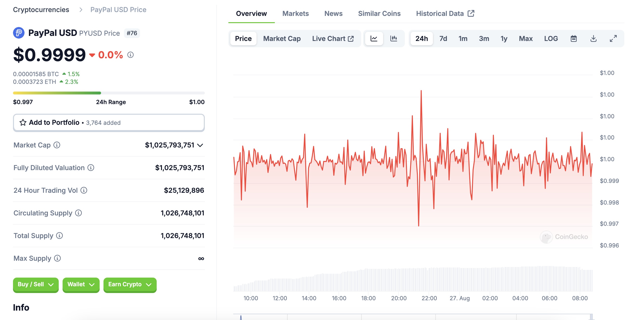Select 7d time range
The width and height of the screenshot is (644, 320).
443,39
